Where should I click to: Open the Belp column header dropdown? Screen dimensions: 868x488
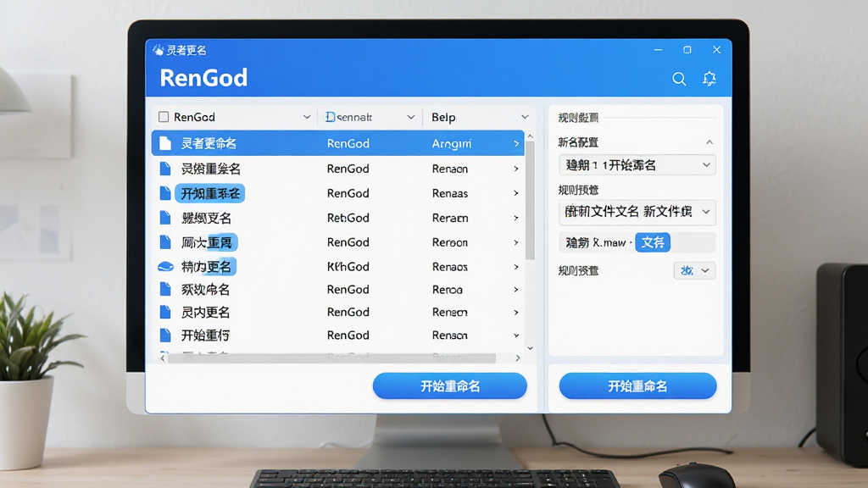[x=525, y=117]
